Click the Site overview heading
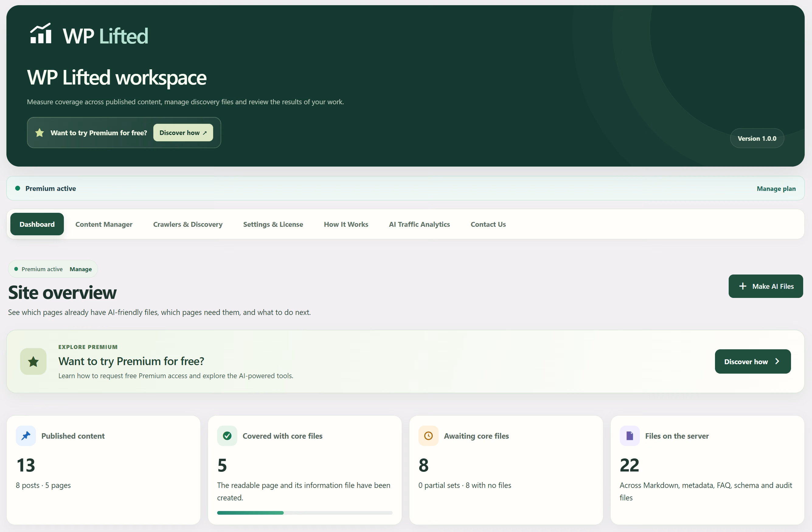Screen dimensions: 812x532 (x=62, y=292)
